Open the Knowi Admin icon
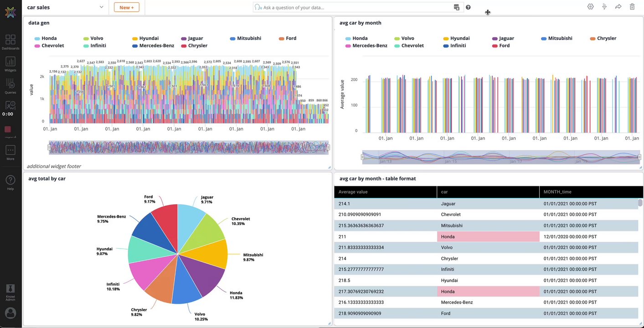The width and height of the screenshot is (644, 328). 10,292
